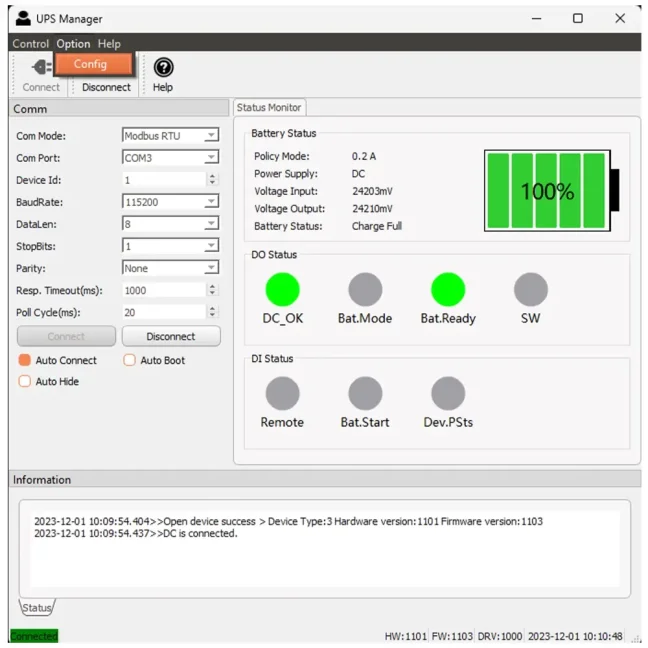Click the Bat.Mode gray indicator
The height and width of the screenshot is (648, 648).
click(x=365, y=290)
